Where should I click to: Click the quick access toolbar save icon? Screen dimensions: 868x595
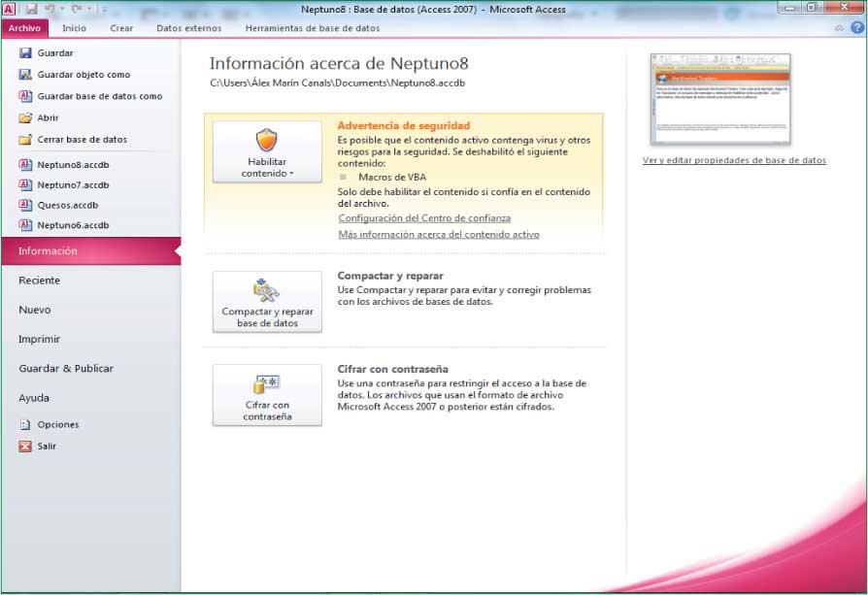point(31,9)
